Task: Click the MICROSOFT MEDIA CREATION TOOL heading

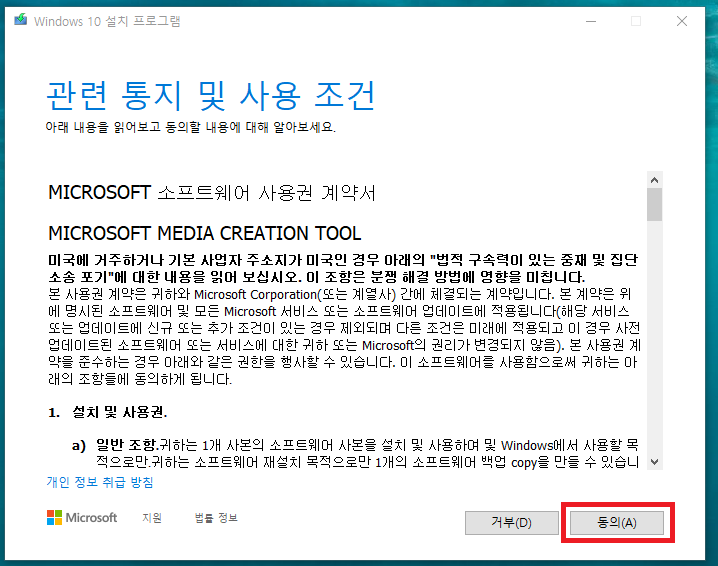Action: click(205, 233)
